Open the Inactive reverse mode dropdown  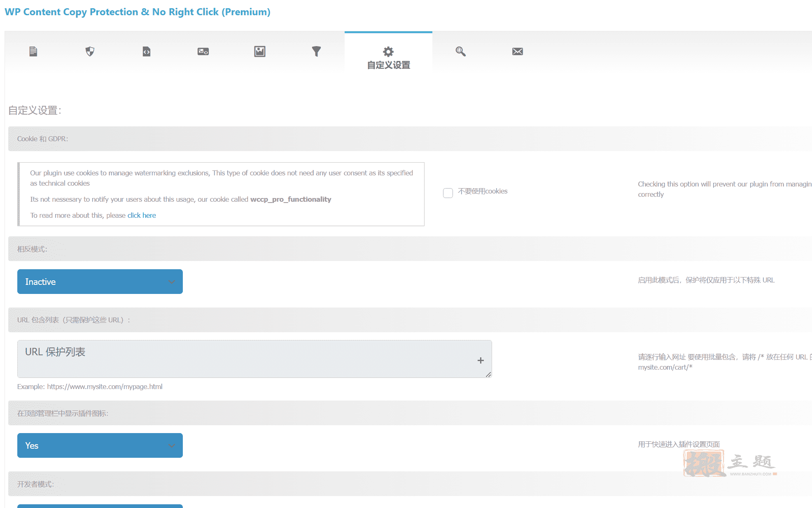coord(100,282)
